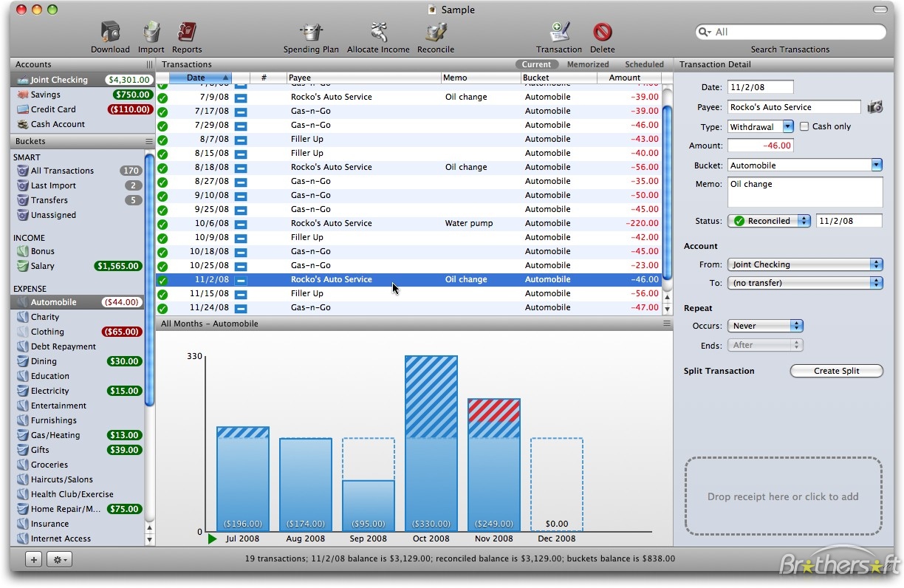Screen dimensions: 904x588
Task: Click the Create Split button
Action: click(836, 371)
